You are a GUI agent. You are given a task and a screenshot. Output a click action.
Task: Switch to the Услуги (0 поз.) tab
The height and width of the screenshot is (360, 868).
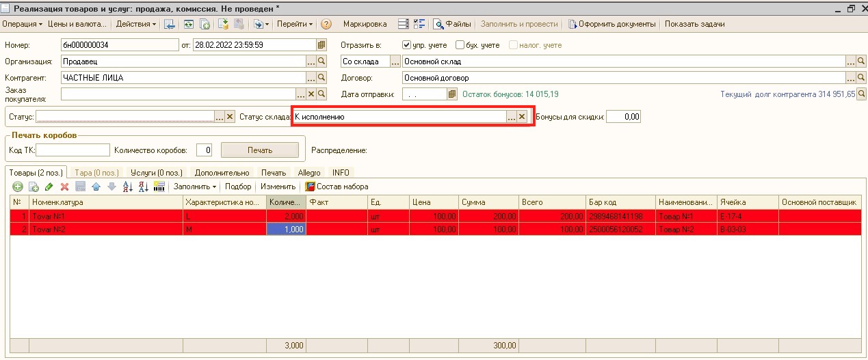tap(156, 173)
